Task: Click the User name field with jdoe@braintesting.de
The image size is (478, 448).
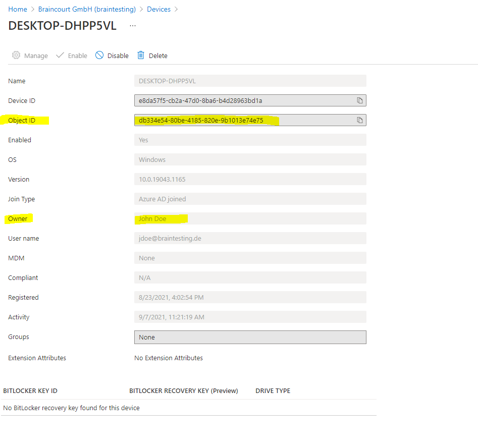Action: tap(250, 238)
